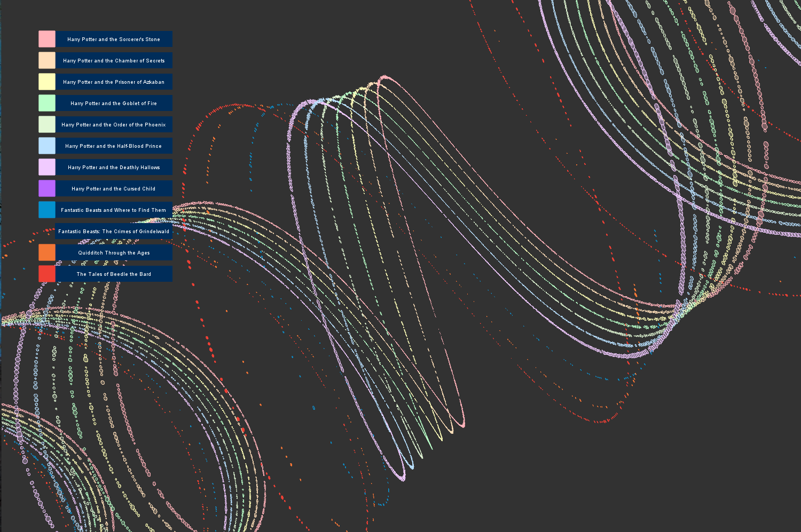Click the blue Fantastic Beasts color swatch

click(x=47, y=210)
